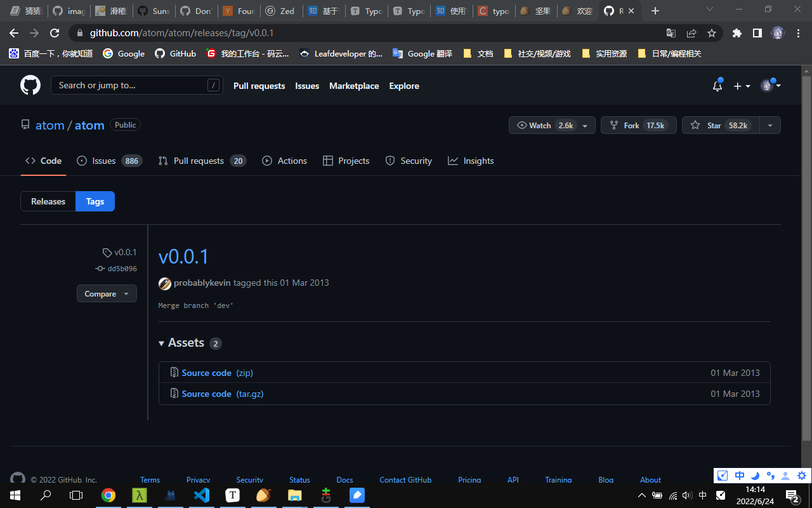Open the atom repository name link
The width and height of the screenshot is (812, 508).
(x=89, y=125)
